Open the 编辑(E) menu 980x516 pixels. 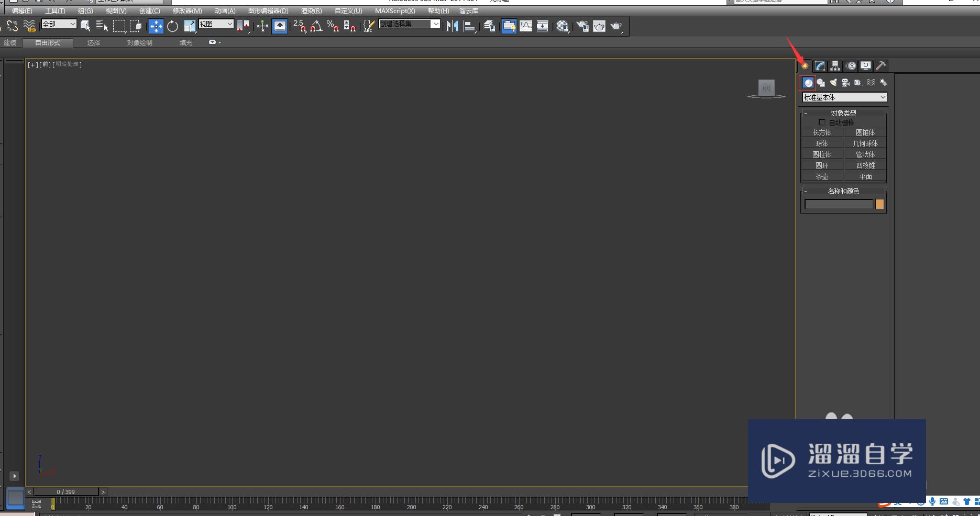(22, 11)
